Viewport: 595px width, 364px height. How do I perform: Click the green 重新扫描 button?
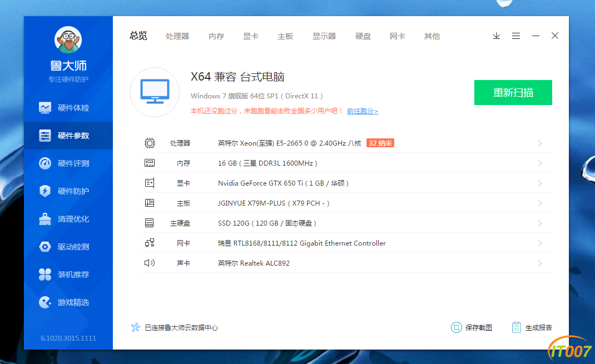[x=513, y=92]
